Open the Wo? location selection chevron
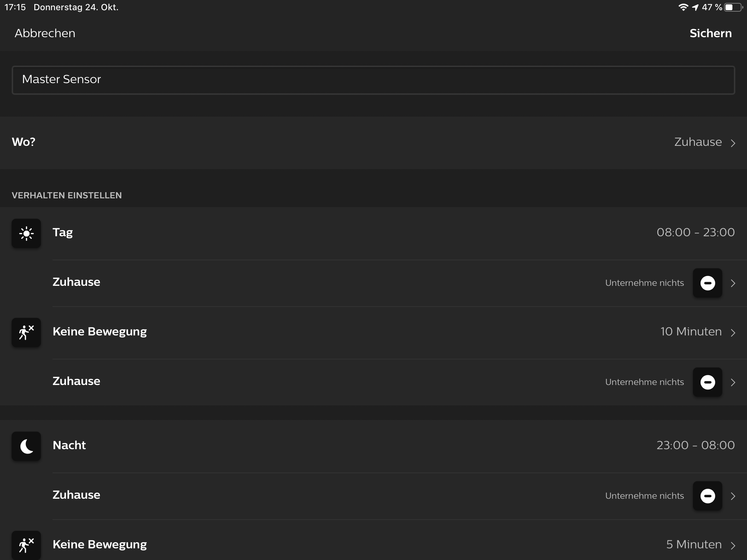Screen dimensions: 747x560 pos(733,143)
